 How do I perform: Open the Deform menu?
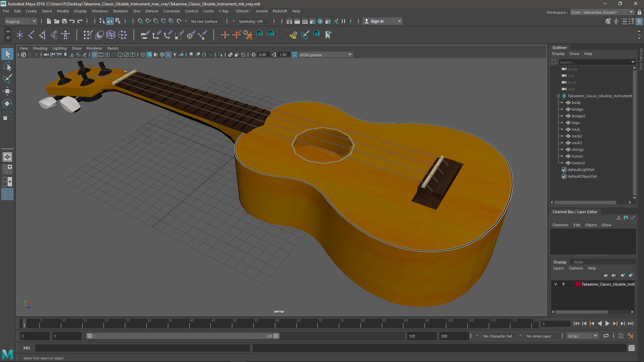coord(152,11)
